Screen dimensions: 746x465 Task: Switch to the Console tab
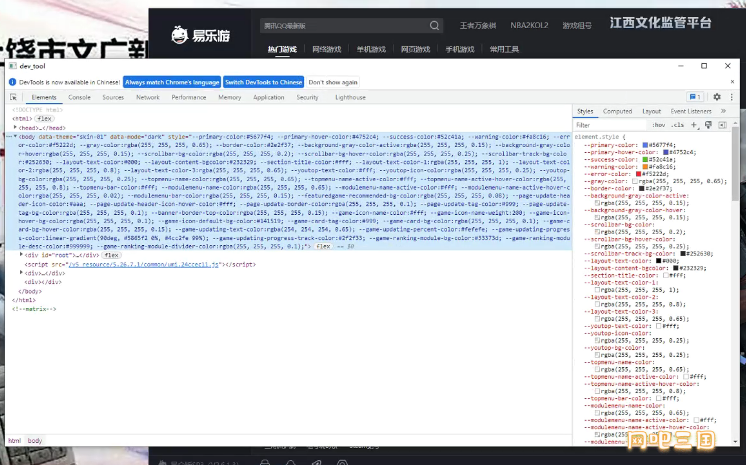[79, 97]
